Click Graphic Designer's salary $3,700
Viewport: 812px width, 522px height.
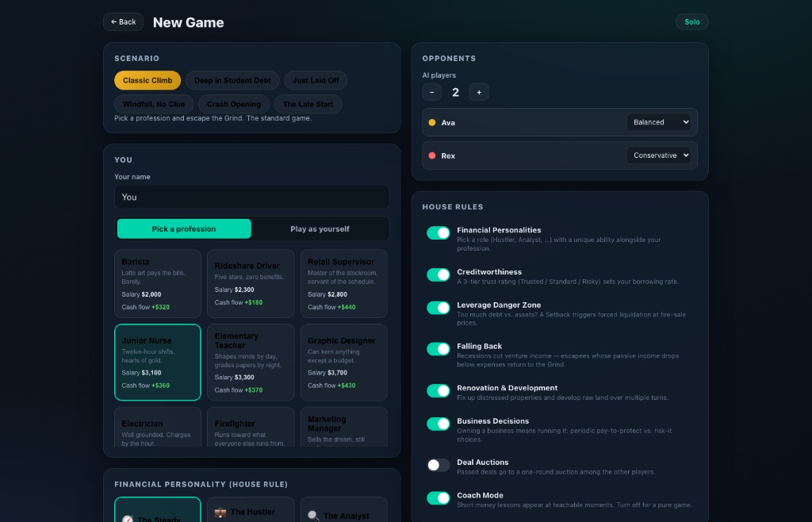click(338, 373)
